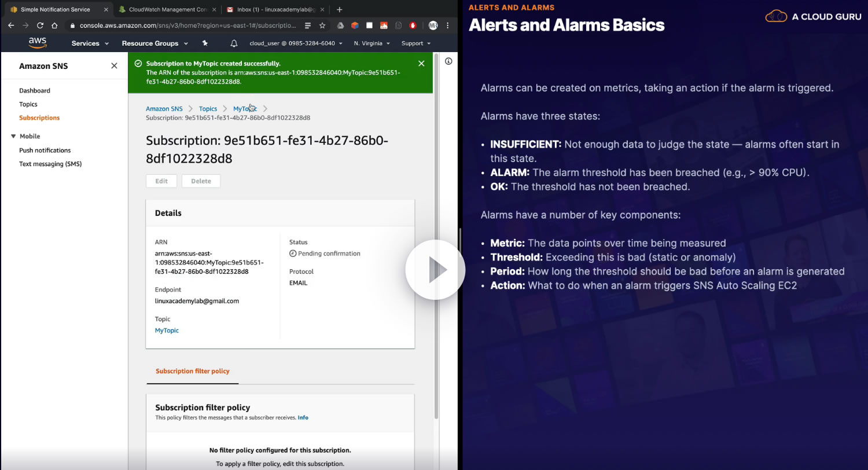Viewport: 868px width, 470px height.
Task: Click the gray document extension icon
Action: coord(398,25)
